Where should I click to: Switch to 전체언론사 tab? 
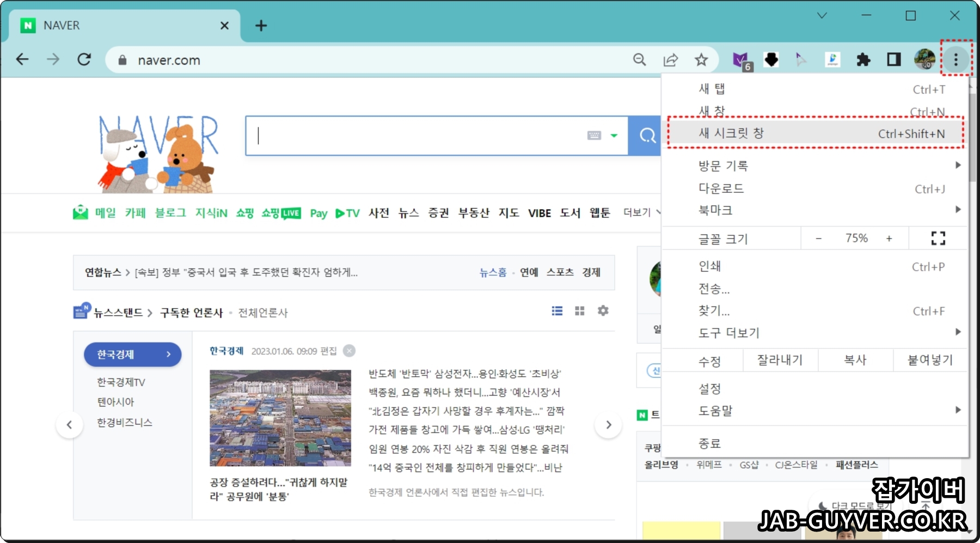(263, 313)
